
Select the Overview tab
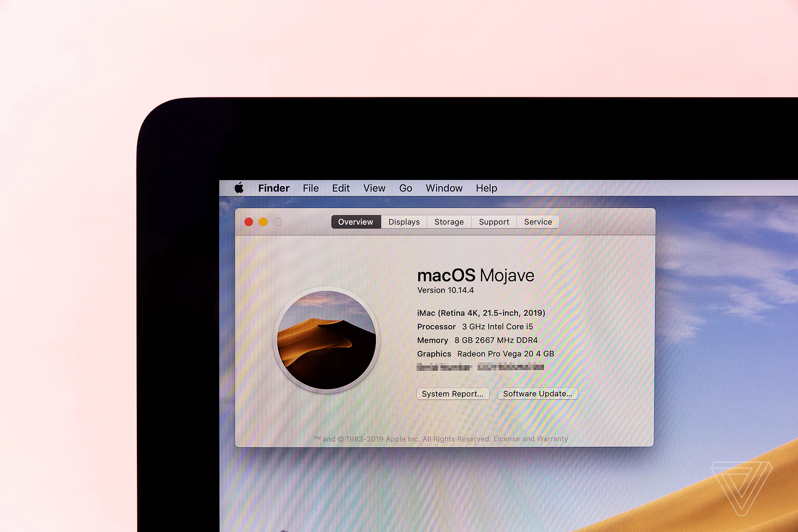356,222
